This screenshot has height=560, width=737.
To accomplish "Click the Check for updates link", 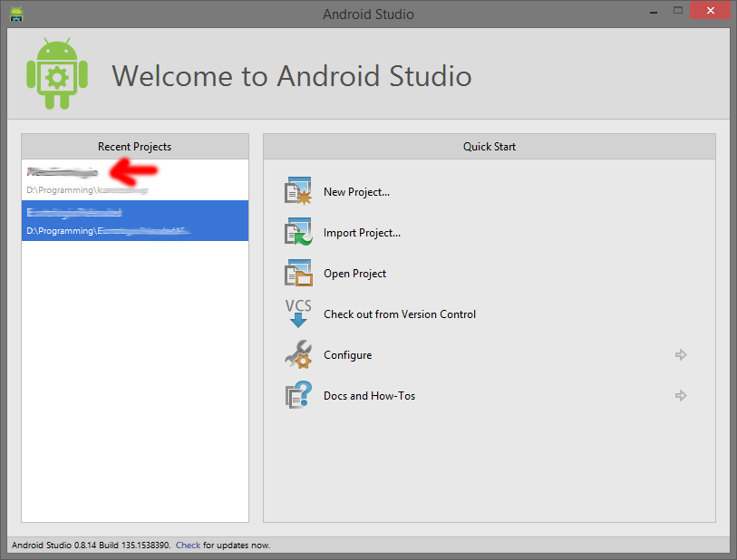I will (x=188, y=545).
